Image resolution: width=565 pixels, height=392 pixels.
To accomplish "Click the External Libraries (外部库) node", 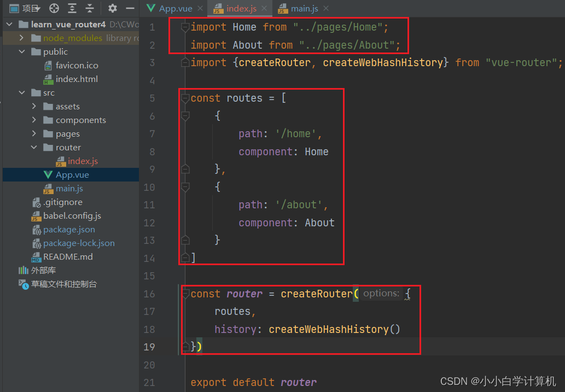I will point(43,270).
